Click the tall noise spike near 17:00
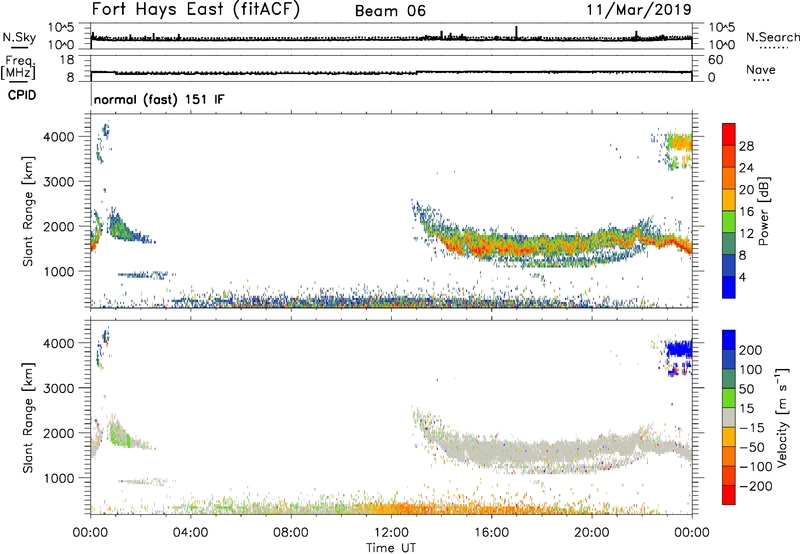Image resolution: width=800 pixels, height=554 pixels. [516, 32]
